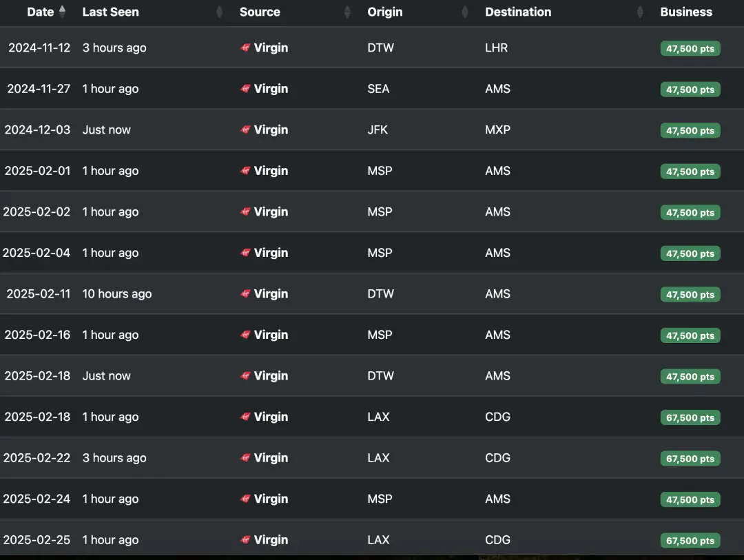Toggle the sort arrows for the Origin column
This screenshot has width=744, height=560.
[465, 12]
